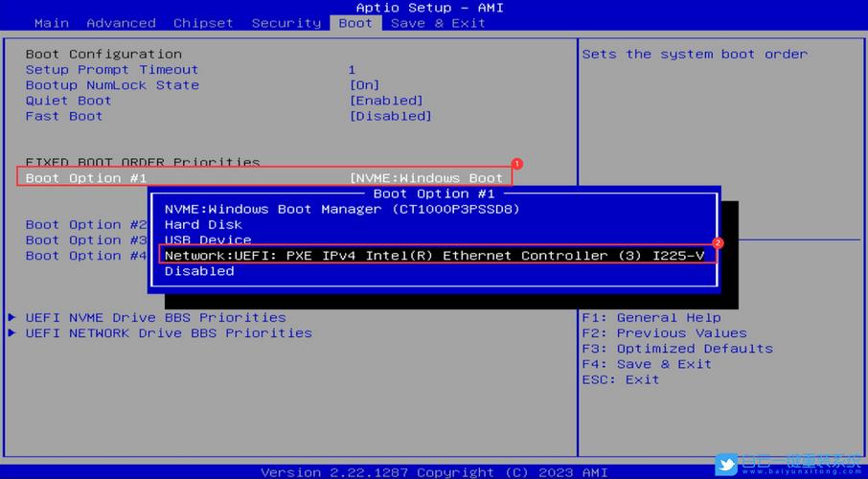
Task: Select Bootup NumLock State option
Action: (112, 85)
